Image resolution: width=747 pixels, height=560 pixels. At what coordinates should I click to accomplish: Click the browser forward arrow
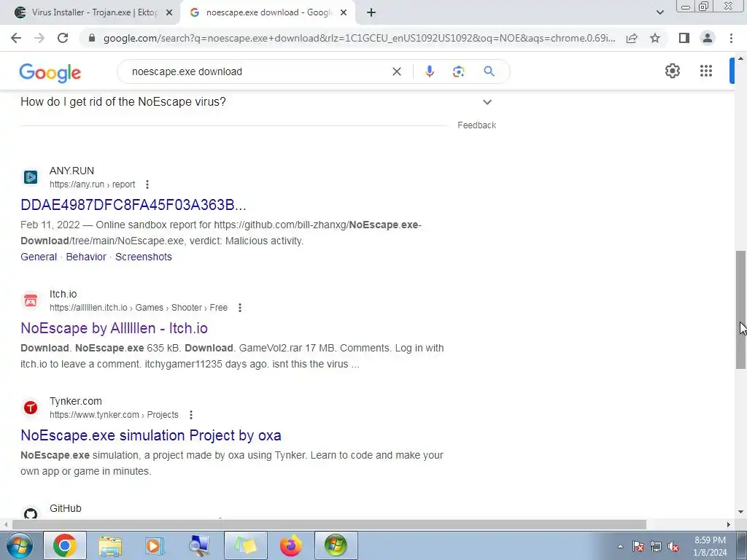tap(39, 38)
